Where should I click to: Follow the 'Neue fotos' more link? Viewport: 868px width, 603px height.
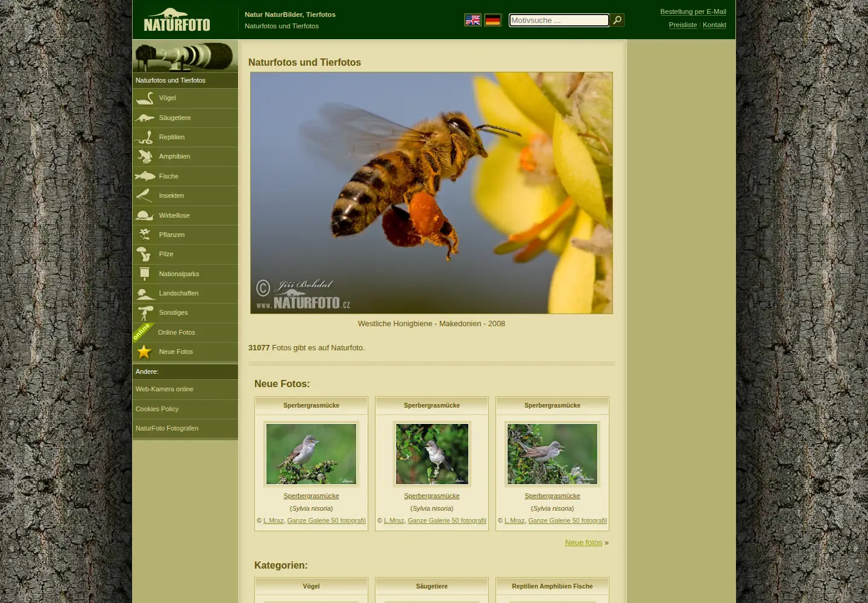click(x=583, y=543)
